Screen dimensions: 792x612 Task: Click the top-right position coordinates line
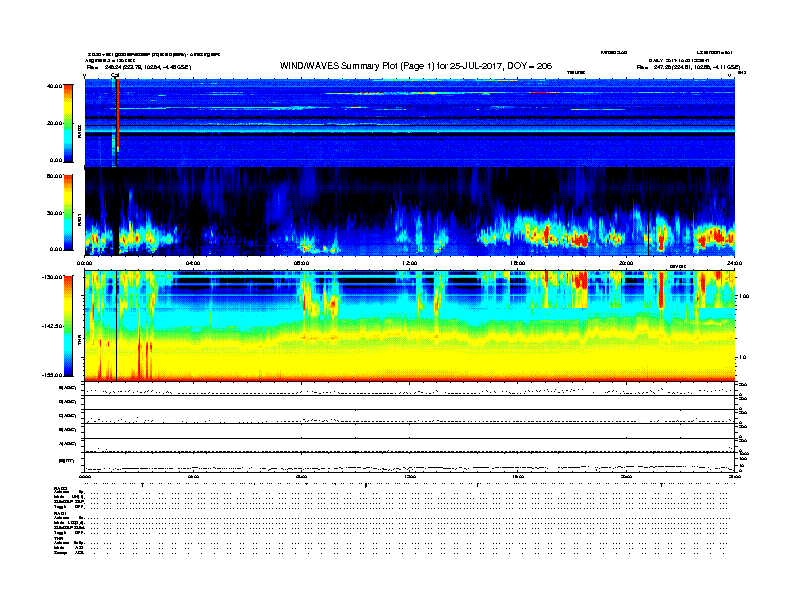tap(688, 67)
